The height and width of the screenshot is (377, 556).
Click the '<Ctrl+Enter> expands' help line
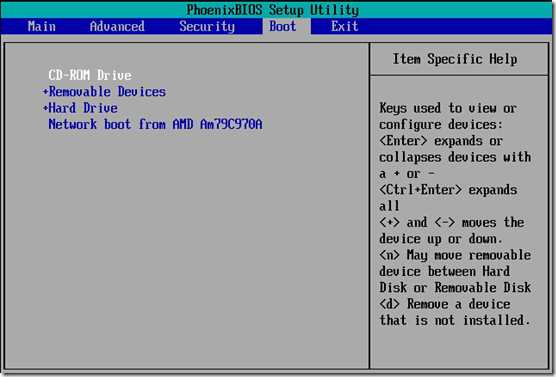pos(448,190)
